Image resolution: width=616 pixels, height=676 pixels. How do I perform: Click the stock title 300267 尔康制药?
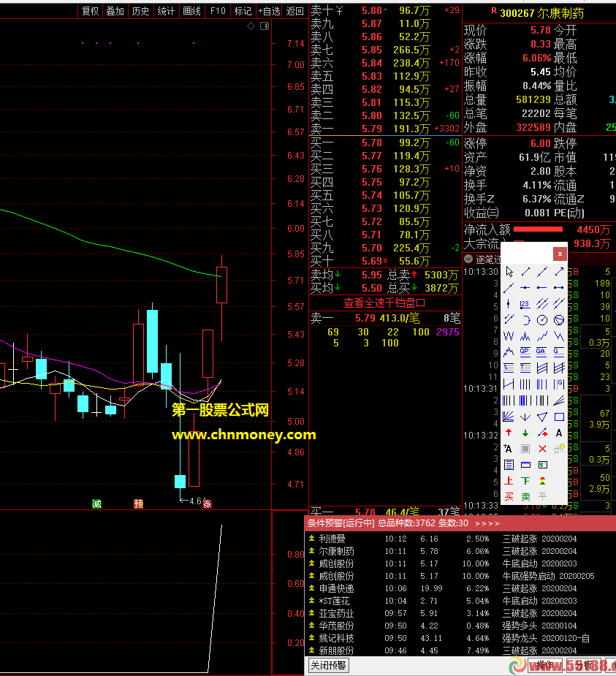[x=542, y=14]
